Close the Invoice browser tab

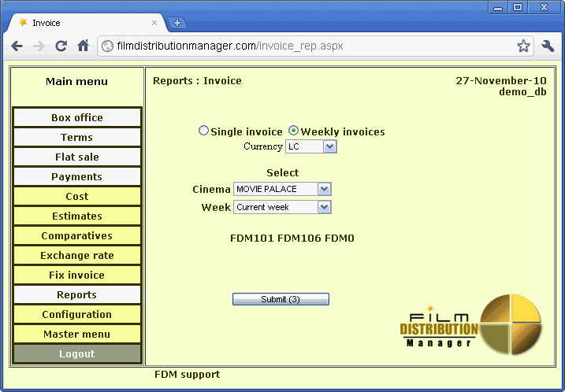pyautogui.click(x=154, y=23)
